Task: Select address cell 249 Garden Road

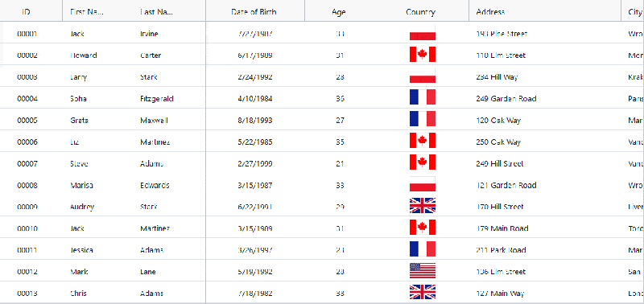Action: [x=506, y=98]
